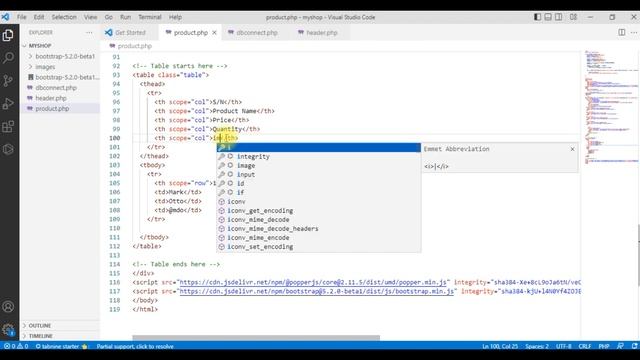
Task: Open Help menu
Action: pos(175,17)
